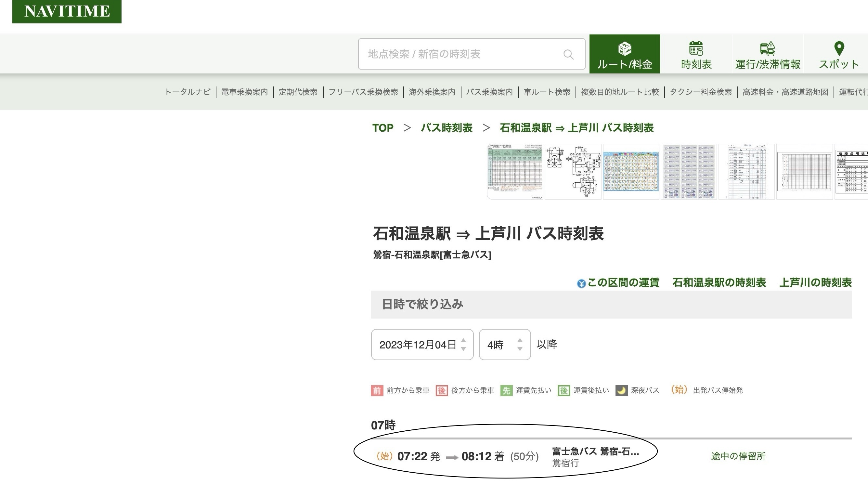Screen dimensions: 868x484
Task: Click the 07:22発 bus departure entry
Action: 419,456
